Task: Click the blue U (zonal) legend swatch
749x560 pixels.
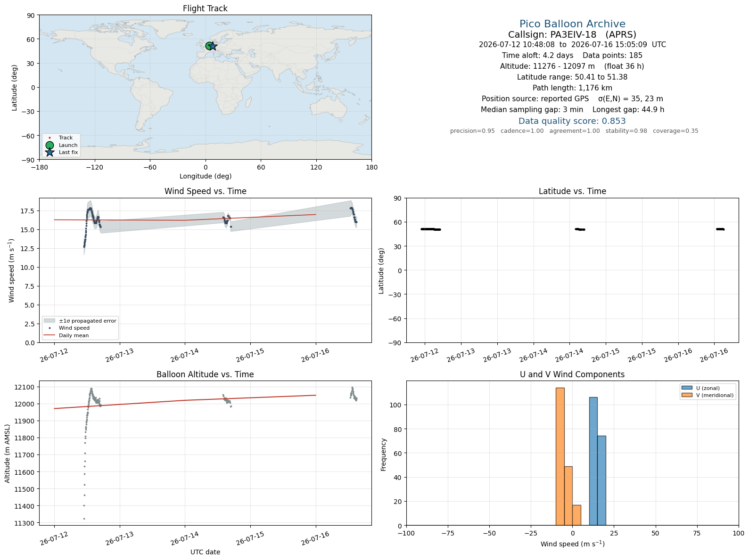Action: click(687, 388)
